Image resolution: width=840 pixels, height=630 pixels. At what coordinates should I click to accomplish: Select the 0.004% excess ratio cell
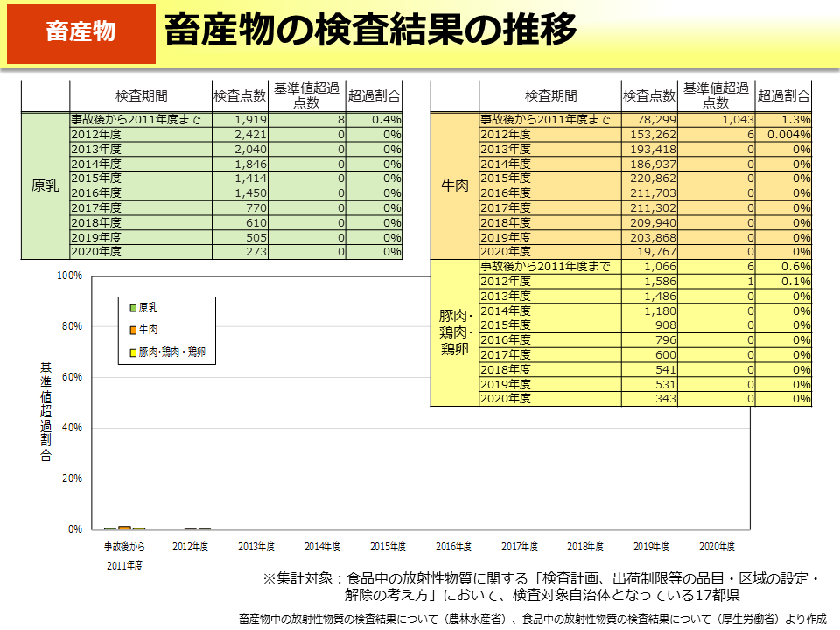(x=784, y=135)
